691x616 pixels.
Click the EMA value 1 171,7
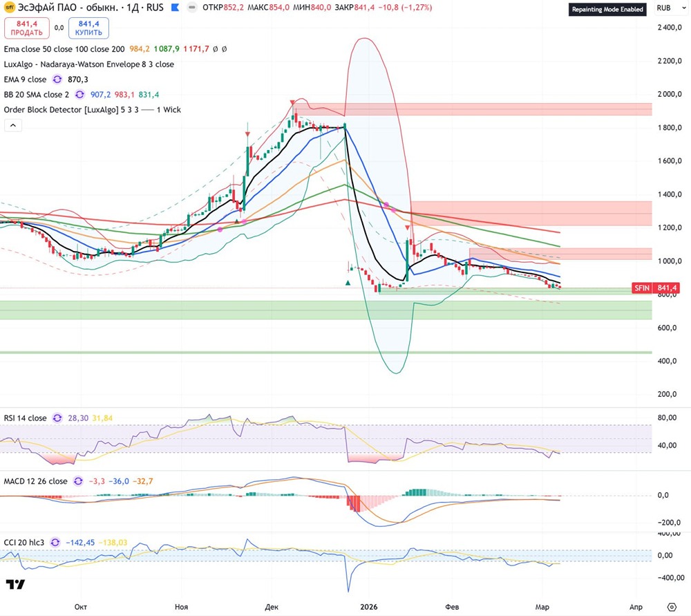click(x=196, y=49)
